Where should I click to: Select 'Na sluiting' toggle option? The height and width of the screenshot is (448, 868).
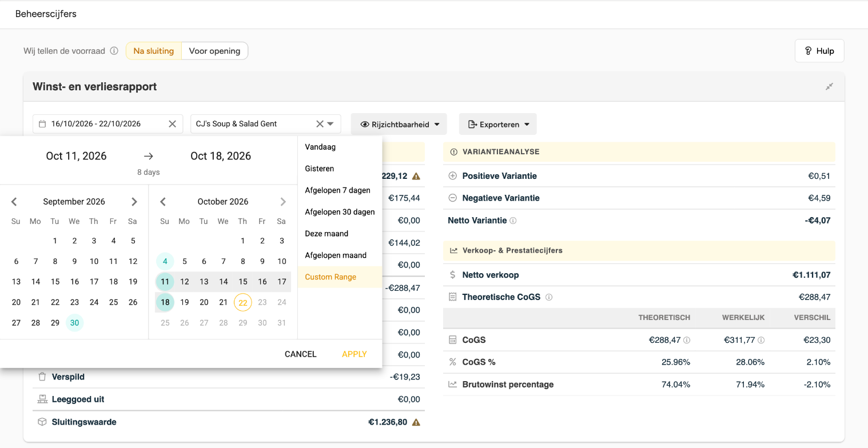point(154,51)
